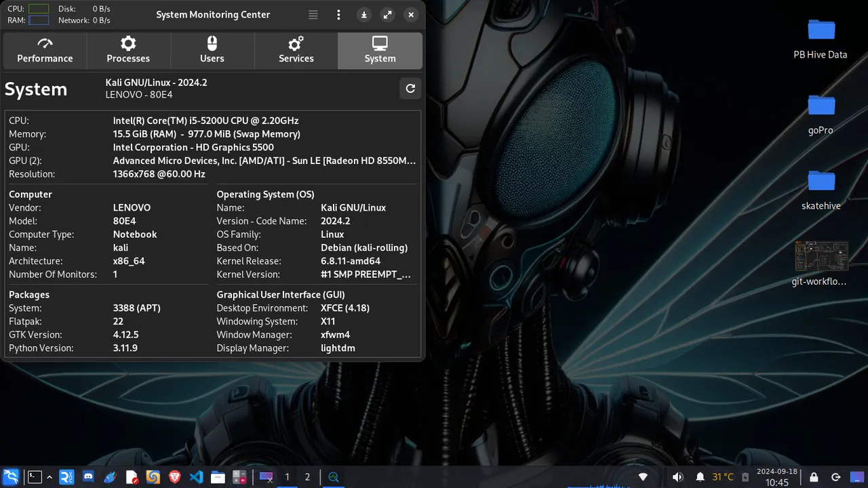Click the Architecture value x86_64

coord(129,261)
